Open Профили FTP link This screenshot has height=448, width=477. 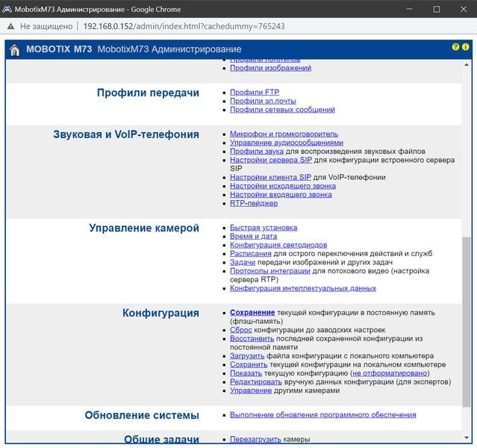point(255,93)
